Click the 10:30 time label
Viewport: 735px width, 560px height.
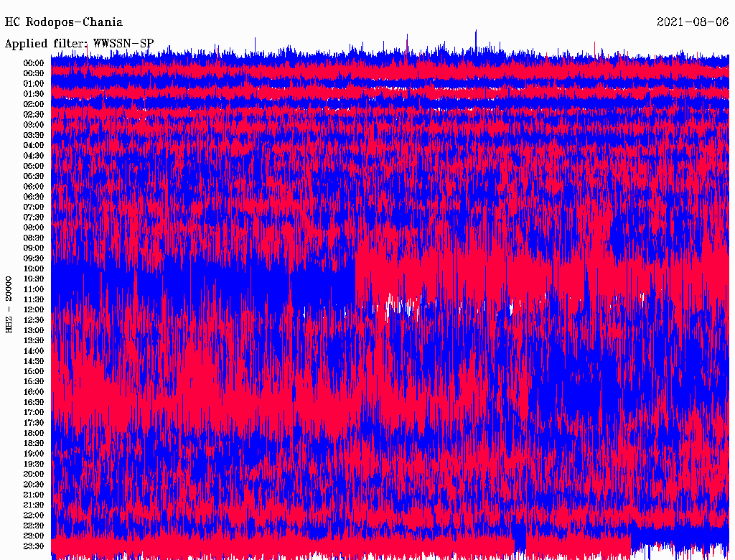tap(34, 279)
